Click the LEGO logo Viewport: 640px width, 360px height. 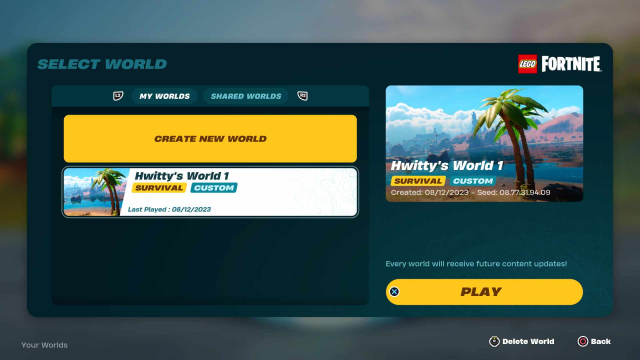[x=527, y=64]
